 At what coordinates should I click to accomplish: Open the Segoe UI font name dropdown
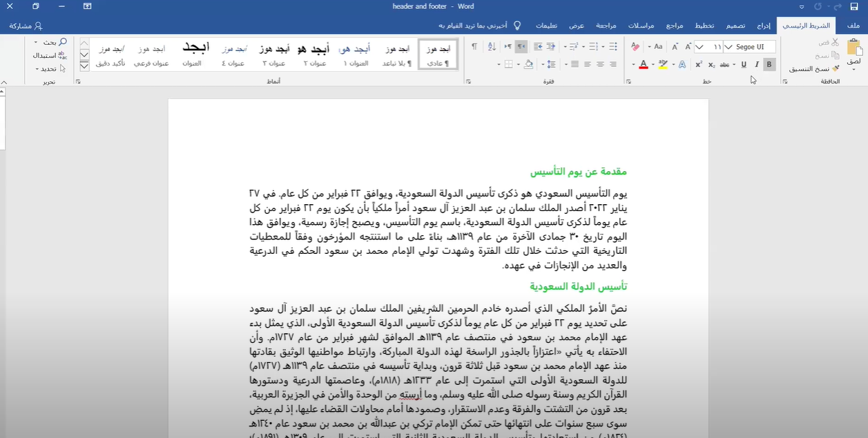[x=750, y=47]
